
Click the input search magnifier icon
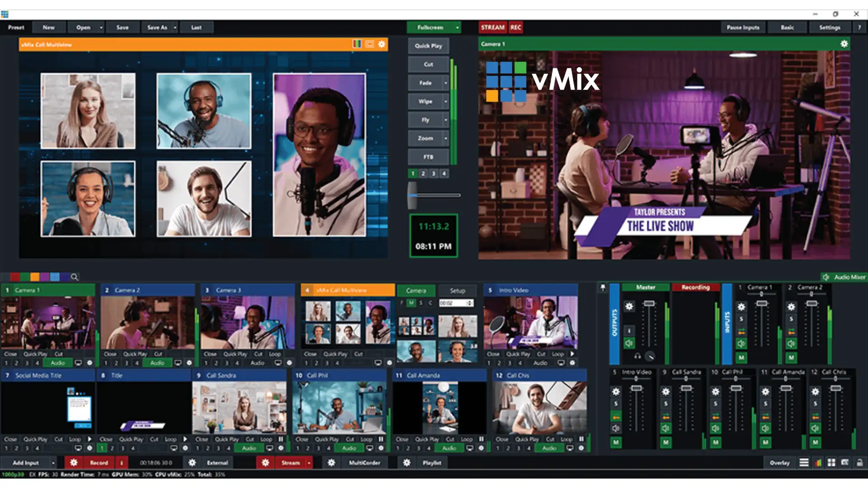point(75,277)
